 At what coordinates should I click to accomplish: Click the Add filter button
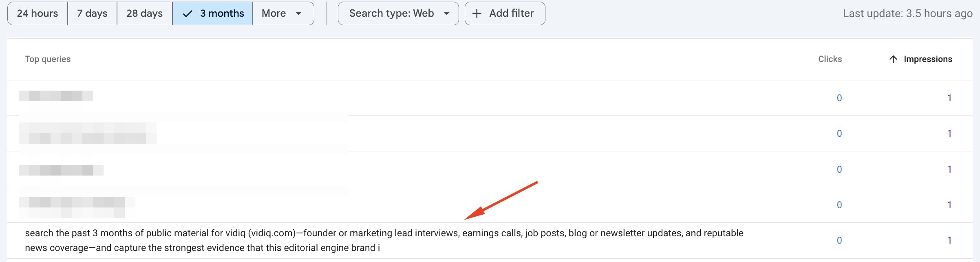tap(504, 13)
